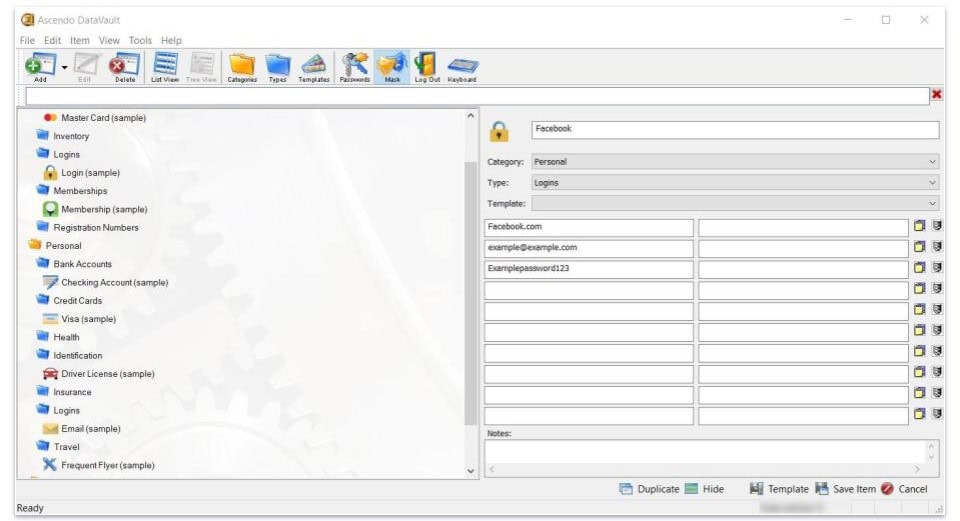Open the Type dropdown showing Logins
Viewport: 960px width, 521px height.
tap(735, 183)
